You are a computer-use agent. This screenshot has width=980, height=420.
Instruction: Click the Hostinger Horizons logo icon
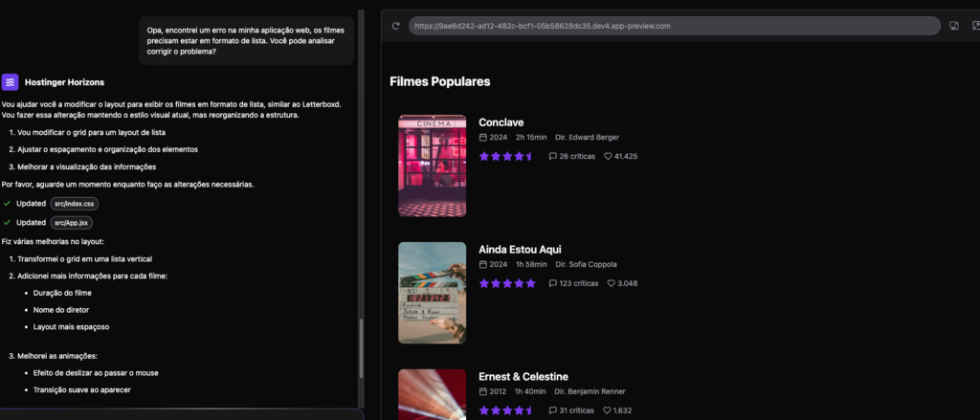tap(10, 82)
